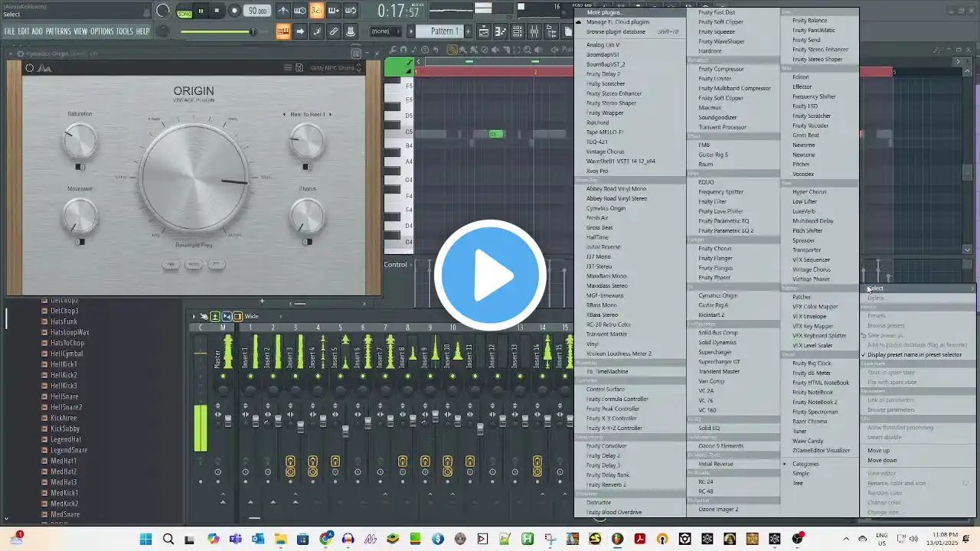Screen dimensions: 980x551
Task: Toggle the switch under the Movement knob
Action: pos(80,242)
